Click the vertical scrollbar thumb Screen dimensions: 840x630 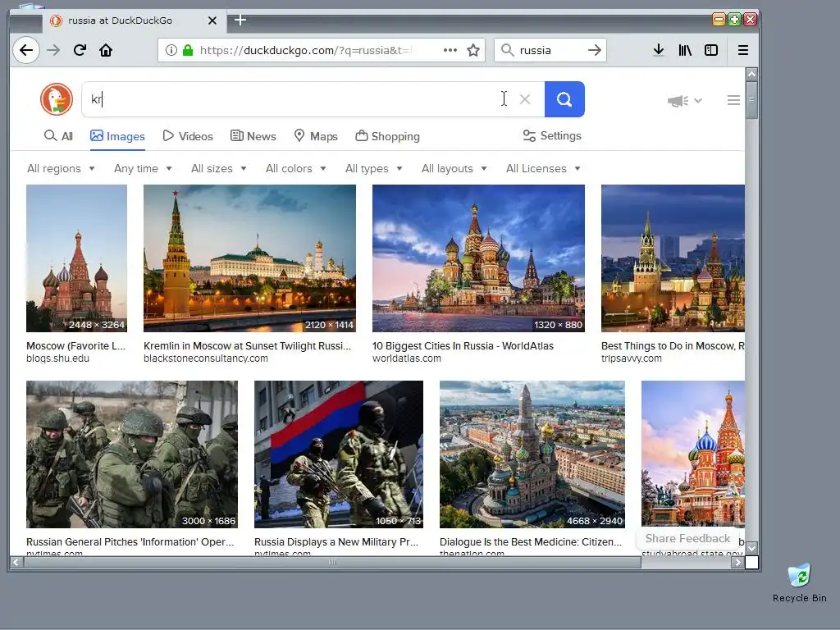751,100
